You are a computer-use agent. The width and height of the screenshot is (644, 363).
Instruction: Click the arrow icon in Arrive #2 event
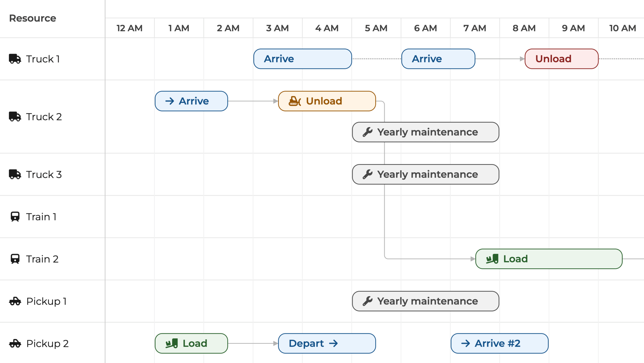pyautogui.click(x=466, y=343)
